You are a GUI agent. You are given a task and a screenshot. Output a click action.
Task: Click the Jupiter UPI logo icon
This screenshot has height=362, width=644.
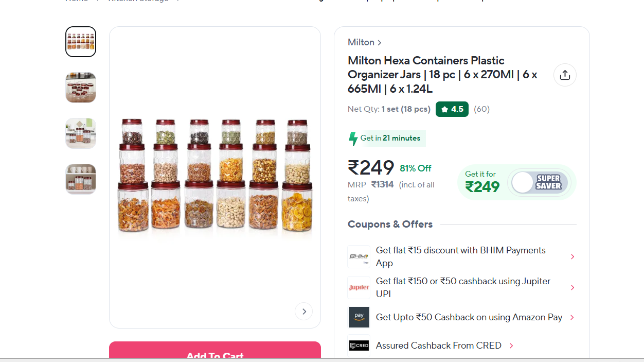click(x=359, y=287)
